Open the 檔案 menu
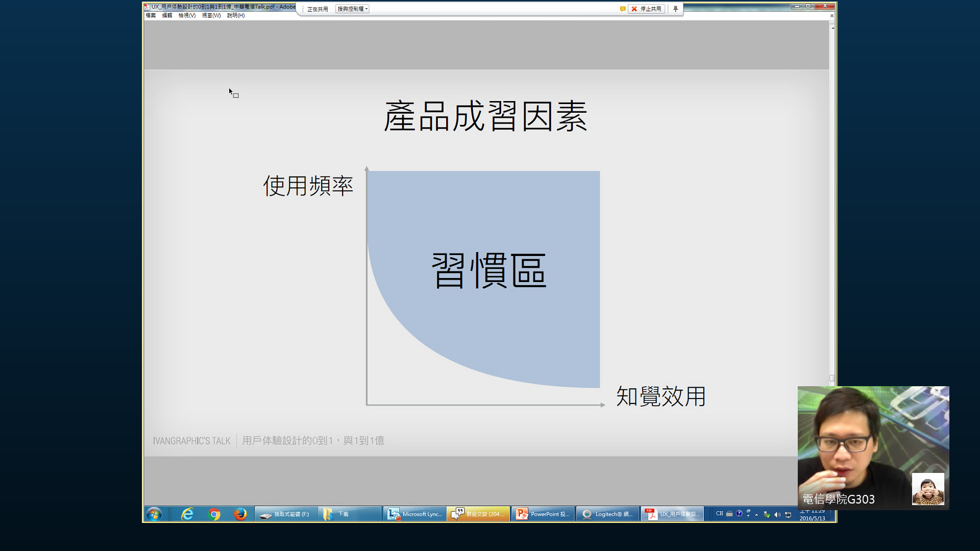Viewport: 980px width, 551px height. point(151,15)
